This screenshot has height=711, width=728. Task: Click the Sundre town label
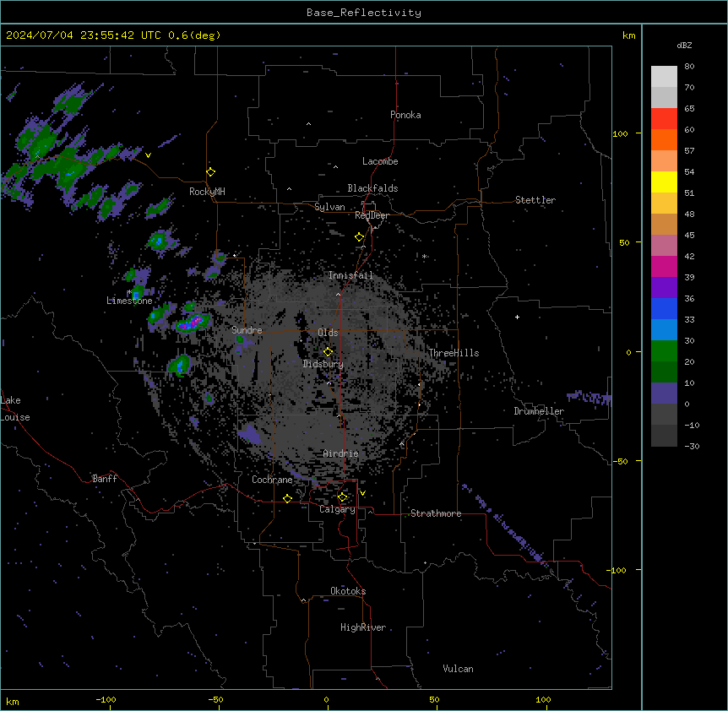point(247,330)
